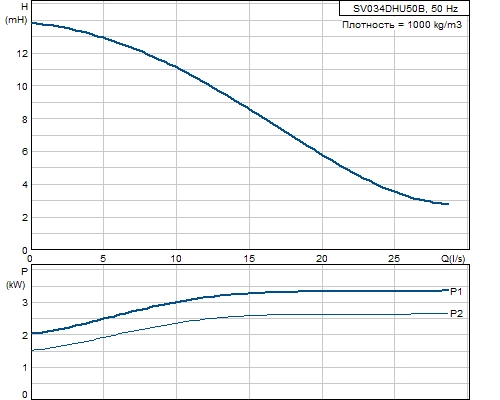Click the P2 power curve label

click(456, 314)
